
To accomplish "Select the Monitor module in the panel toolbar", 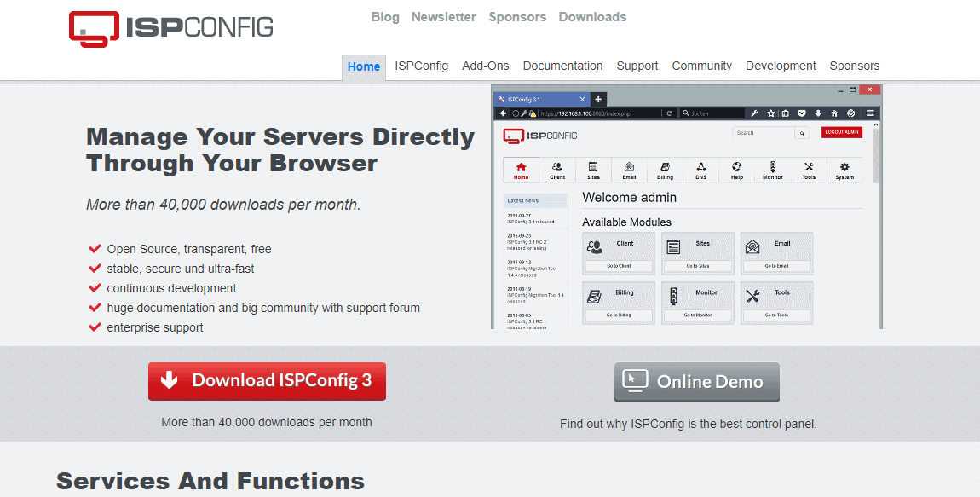I will (x=773, y=170).
